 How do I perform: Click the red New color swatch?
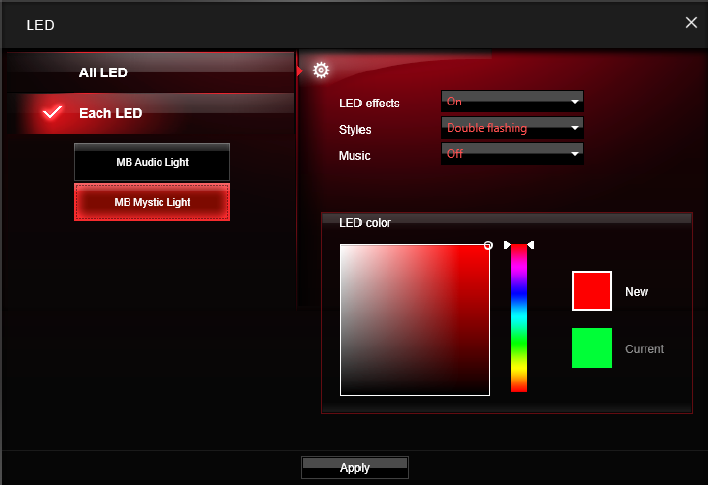point(591,291)
